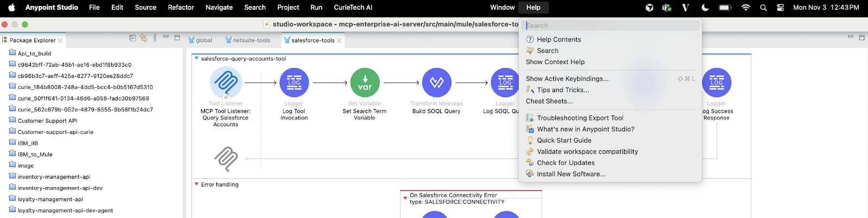This screenshot has width=868, height=218.
Task: Maximize the Package Explorer panel
Action: tap(177, 38)
